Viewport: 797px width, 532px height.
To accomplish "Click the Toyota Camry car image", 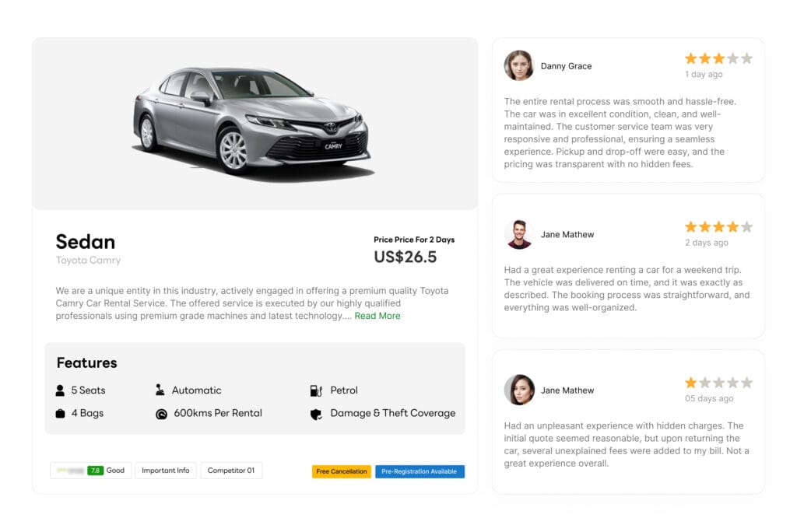I will point(251,121).
